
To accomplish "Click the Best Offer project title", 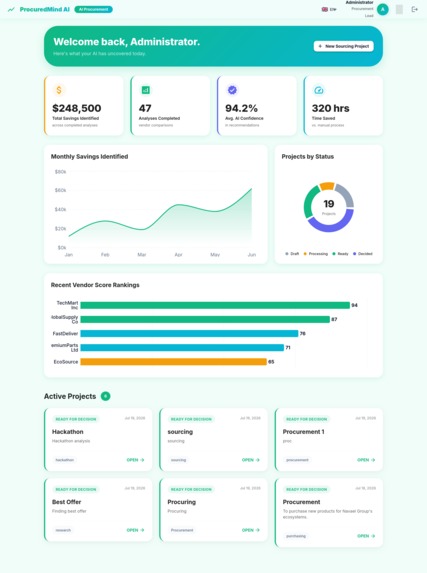I will 67,502.
